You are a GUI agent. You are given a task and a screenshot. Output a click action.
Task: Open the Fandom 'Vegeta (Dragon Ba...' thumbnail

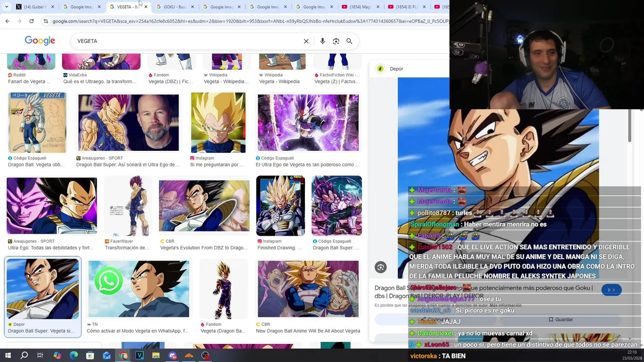pos(223,289)
